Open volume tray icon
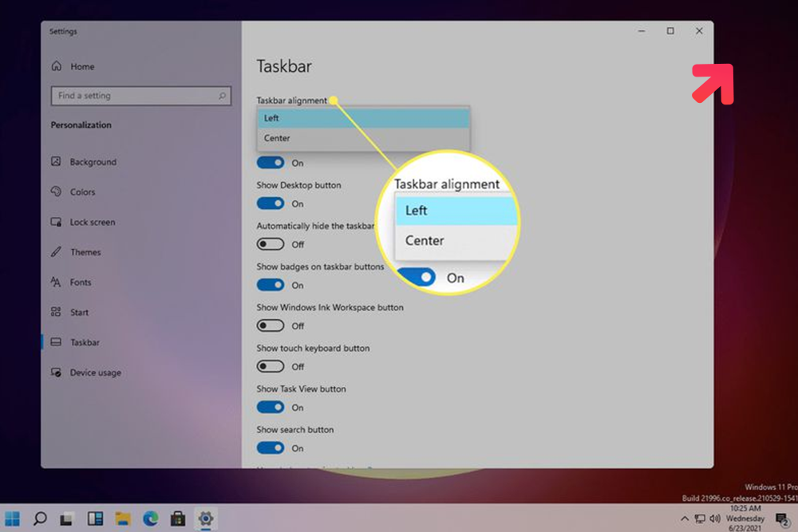This screenshot has height=532, width=798. tap(715, 518)
